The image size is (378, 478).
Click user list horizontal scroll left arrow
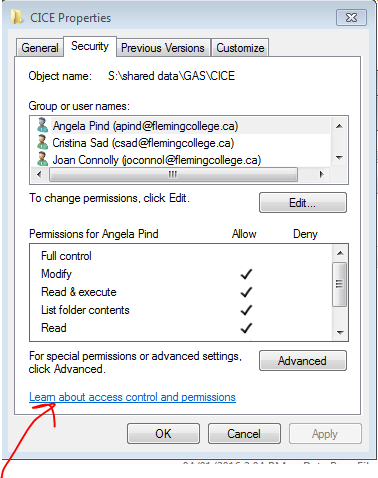(39, 174)
